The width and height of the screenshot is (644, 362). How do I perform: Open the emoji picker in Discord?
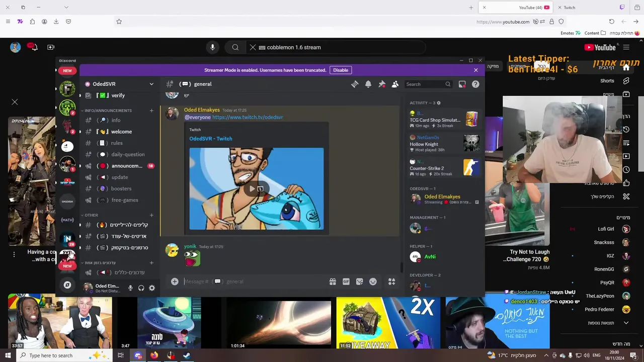(x=373, y=282)
